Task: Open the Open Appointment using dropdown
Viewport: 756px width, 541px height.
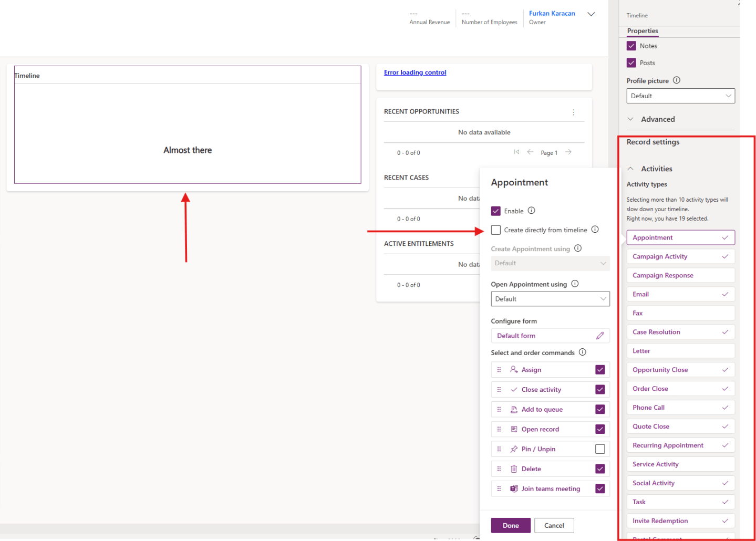Action: click(551, 299)
